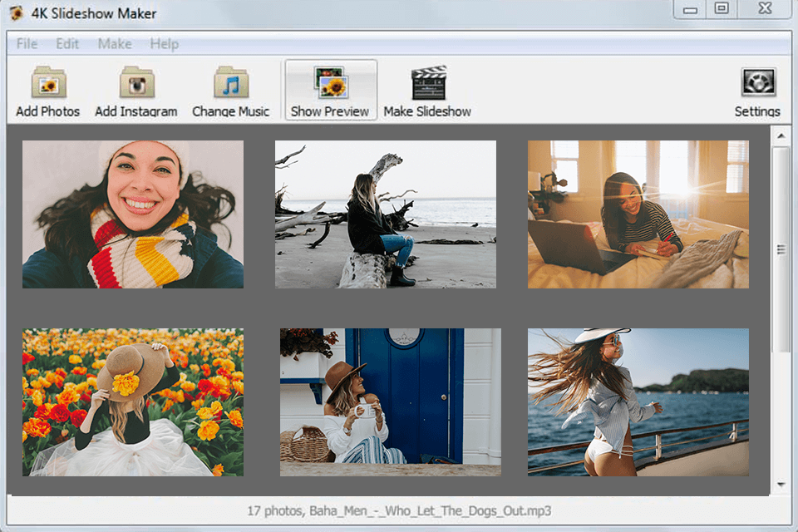Screen dimensions: 798x532
Task: Open the Help menu
Action: [164, 44]
